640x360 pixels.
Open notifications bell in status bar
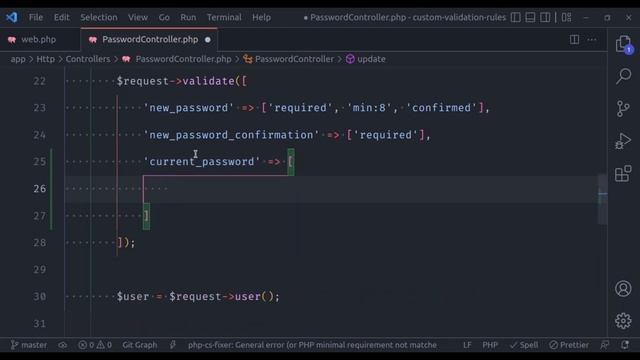coord(625,345)
